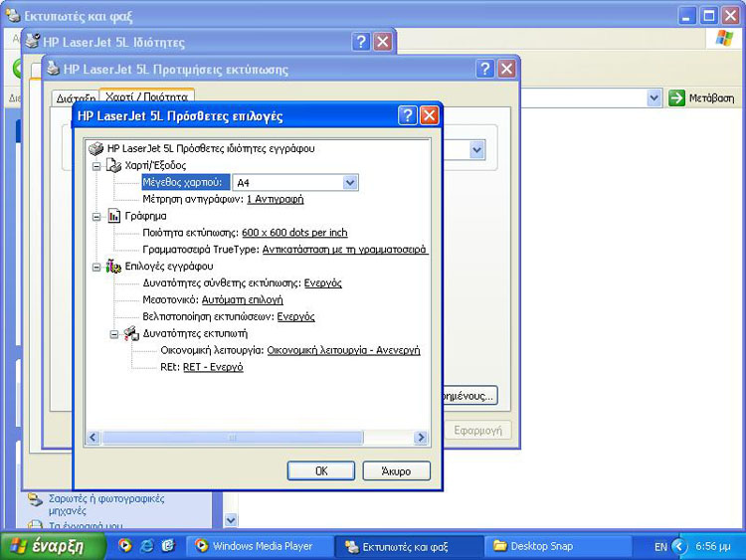Collapse the Χαρτί/Έξοδος tree node
The image size is (746, 560).
pyautogui.click(x=96, y=166)
